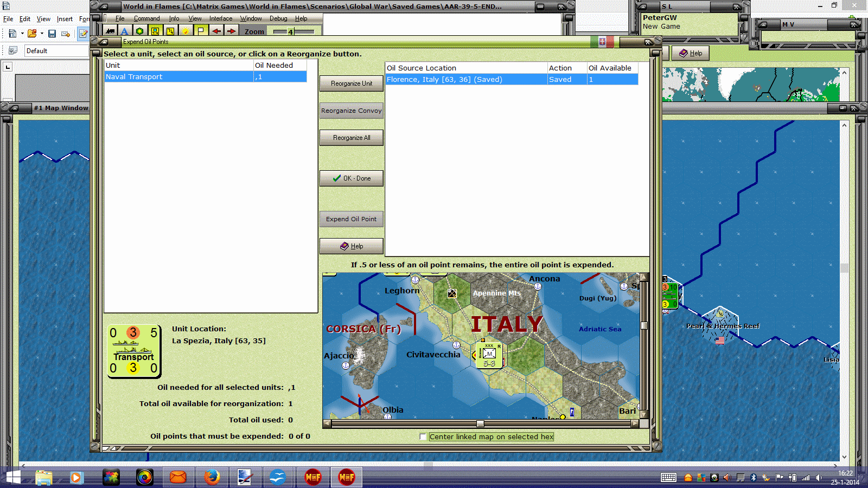This screenshot has width=868, height=488.
Task: Open Thunderbird mail from the taskbar
Action: pos(178,478)
